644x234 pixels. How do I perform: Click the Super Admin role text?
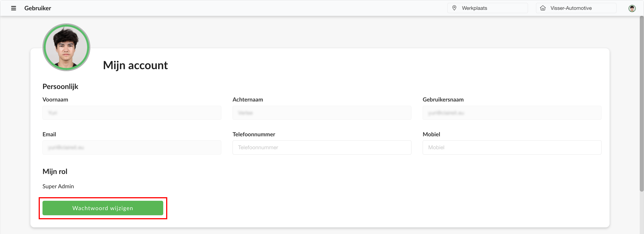click(58, 186)
